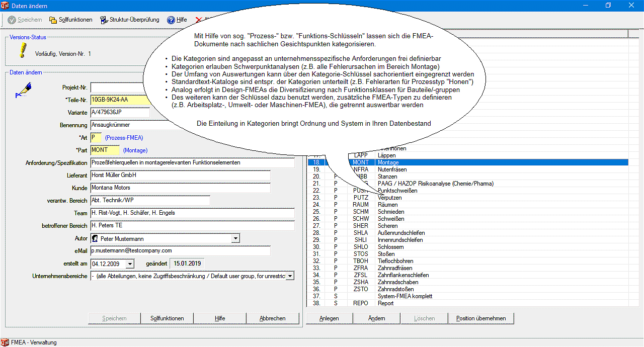The width and height of the screenshot is (644, 347).
Task: Select the STOS Stoßen row
Action: point(467,254)
